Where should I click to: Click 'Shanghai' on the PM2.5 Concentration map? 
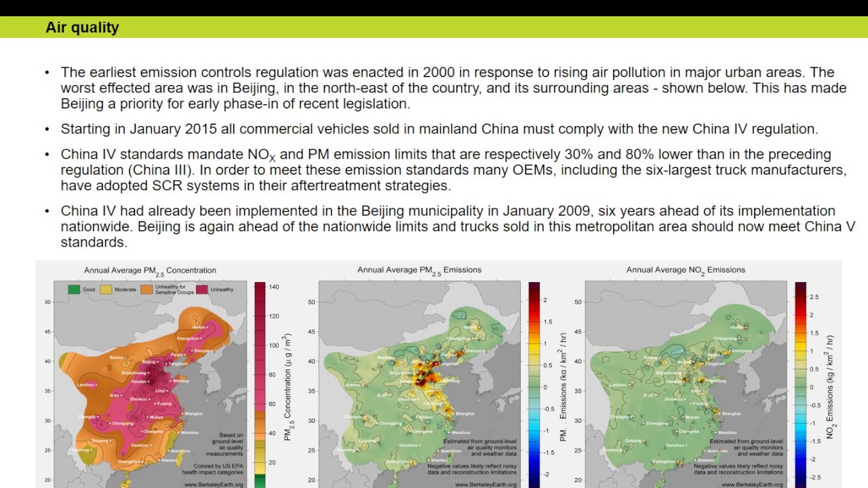193,413
